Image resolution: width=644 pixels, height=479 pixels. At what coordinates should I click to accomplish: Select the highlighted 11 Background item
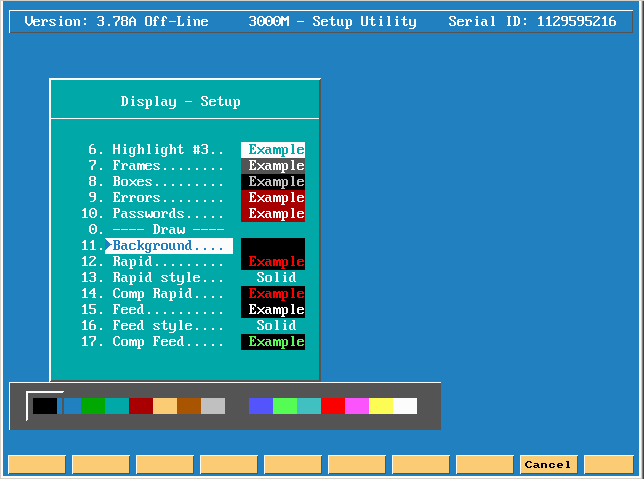click(x=157, y=246)
